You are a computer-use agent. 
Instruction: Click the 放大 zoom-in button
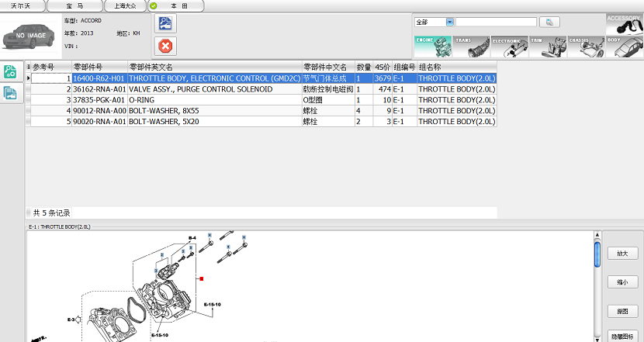coord(622,254)
